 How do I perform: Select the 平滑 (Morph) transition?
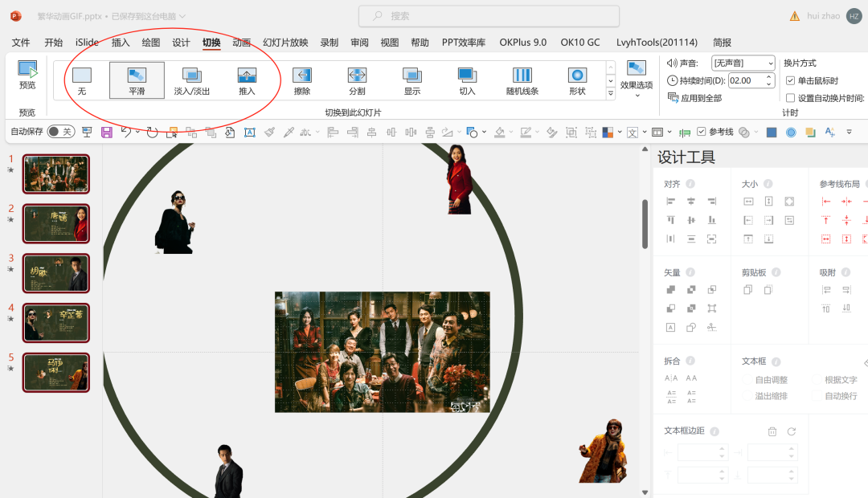(137, 80)
